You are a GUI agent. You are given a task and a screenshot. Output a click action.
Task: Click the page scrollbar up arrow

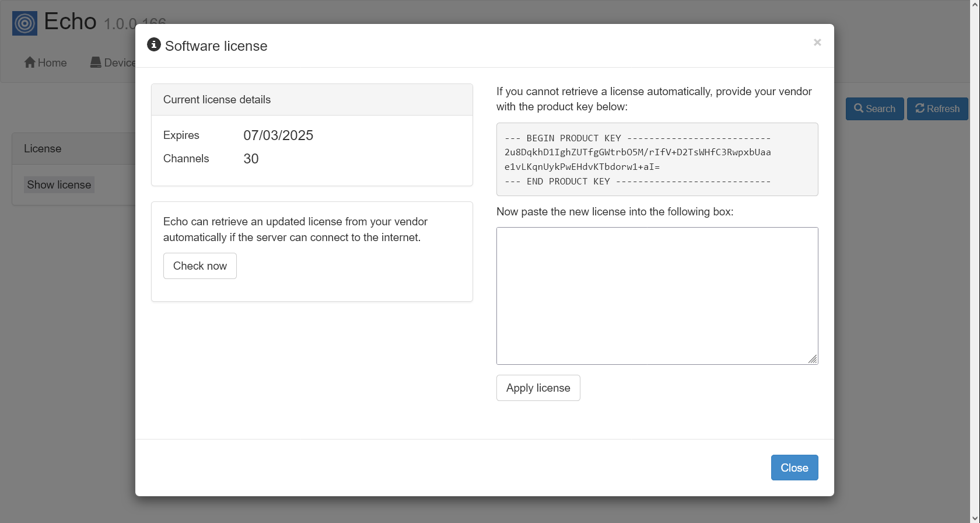click(x=975, y=5)
